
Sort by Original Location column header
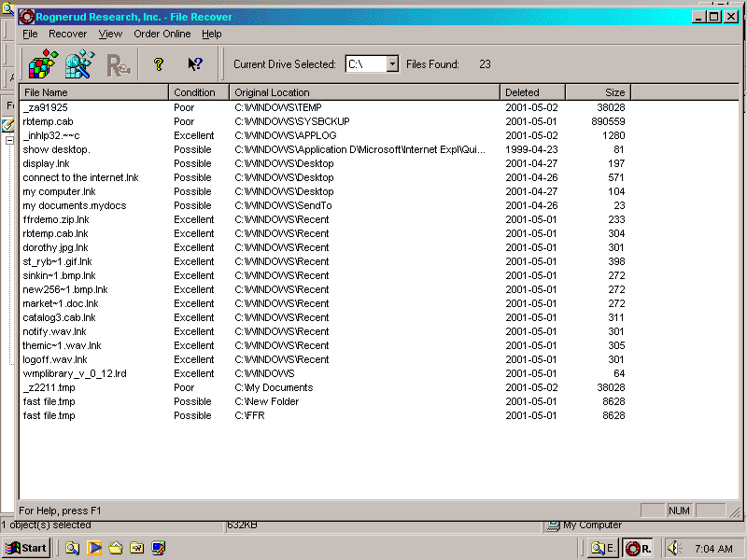click(x=364, y=92)
